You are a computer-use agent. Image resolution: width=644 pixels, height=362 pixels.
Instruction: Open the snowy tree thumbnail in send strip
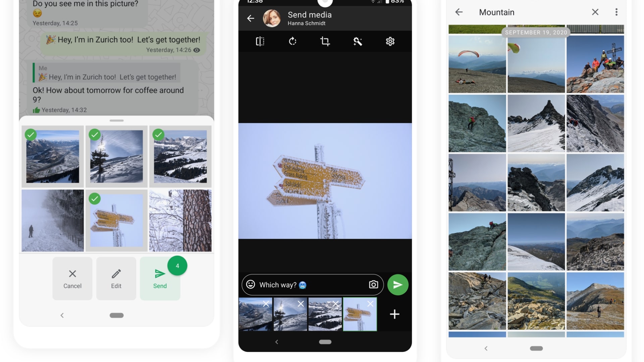click(x=290, y=314)
